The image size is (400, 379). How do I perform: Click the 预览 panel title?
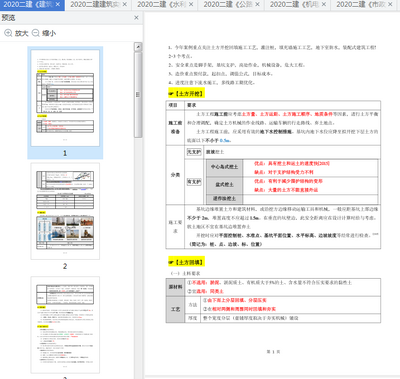pos(8,18)
